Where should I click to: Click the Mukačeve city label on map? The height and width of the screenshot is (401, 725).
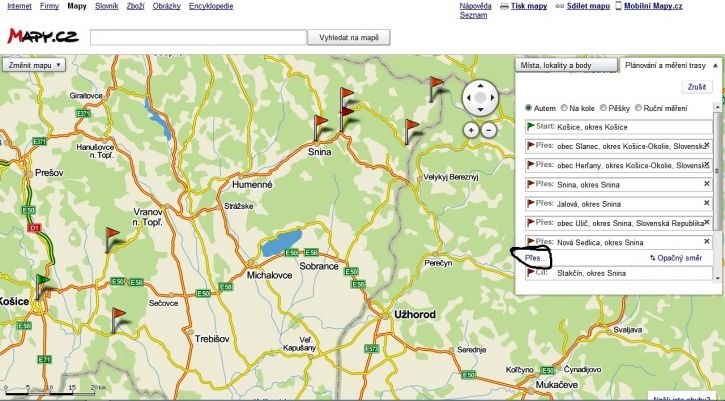click(557, 385)
